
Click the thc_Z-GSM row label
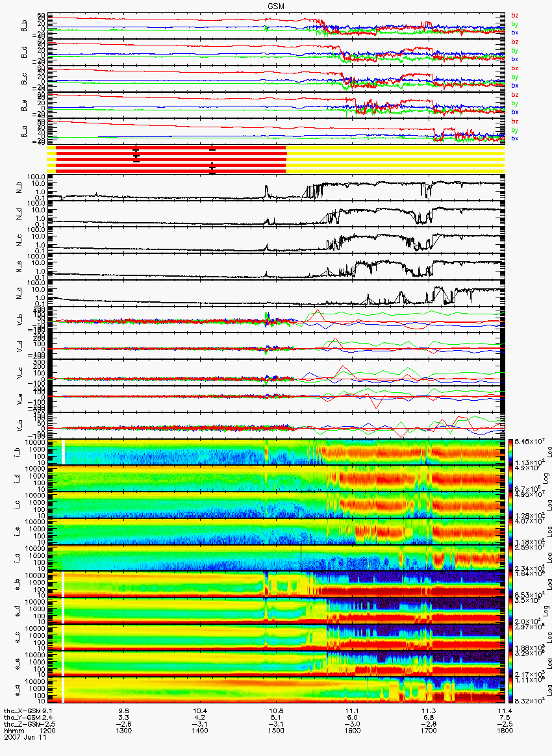point(22,724)
